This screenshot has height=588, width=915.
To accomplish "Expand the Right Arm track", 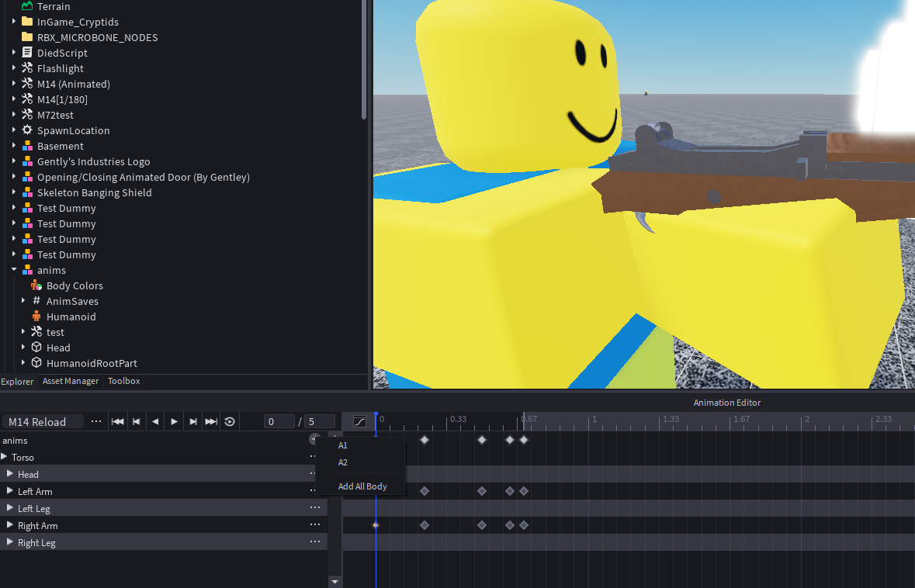I will point(10,525).
